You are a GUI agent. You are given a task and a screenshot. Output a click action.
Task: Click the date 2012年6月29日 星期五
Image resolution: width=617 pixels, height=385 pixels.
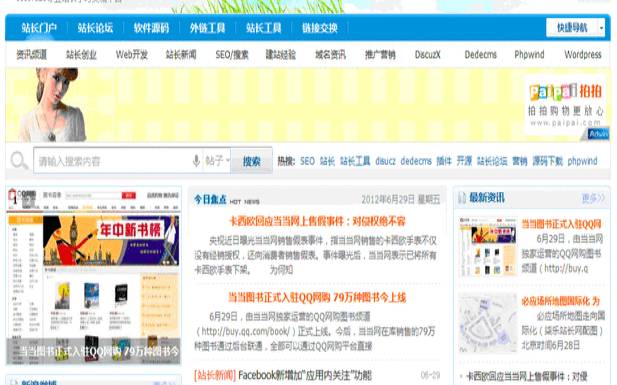(401, 199)
